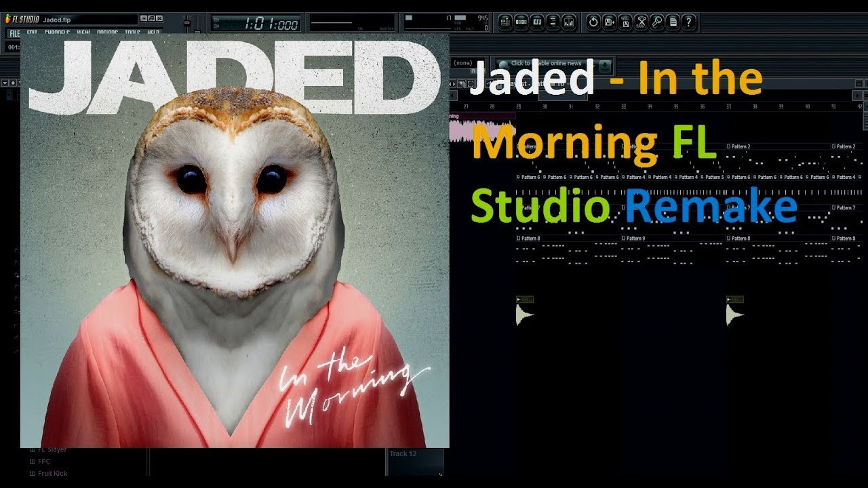Show the Step Sequencer window
Viewport: 868px width, 488px height.
(x=521, y=22)
